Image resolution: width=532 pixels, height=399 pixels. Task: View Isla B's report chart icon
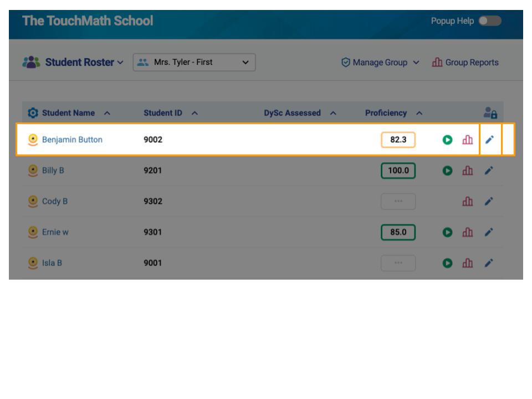[x=468, y=263]
